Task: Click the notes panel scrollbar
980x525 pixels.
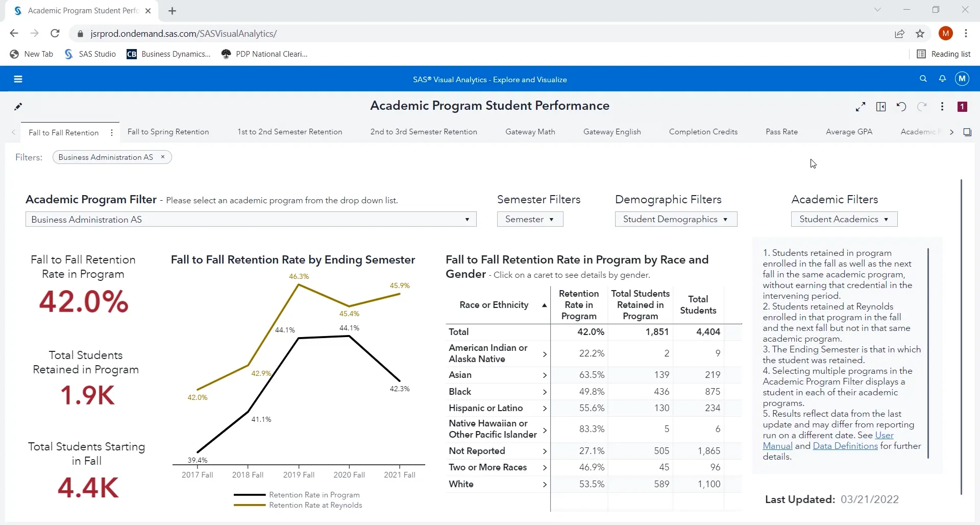Action: pos(928,353)
